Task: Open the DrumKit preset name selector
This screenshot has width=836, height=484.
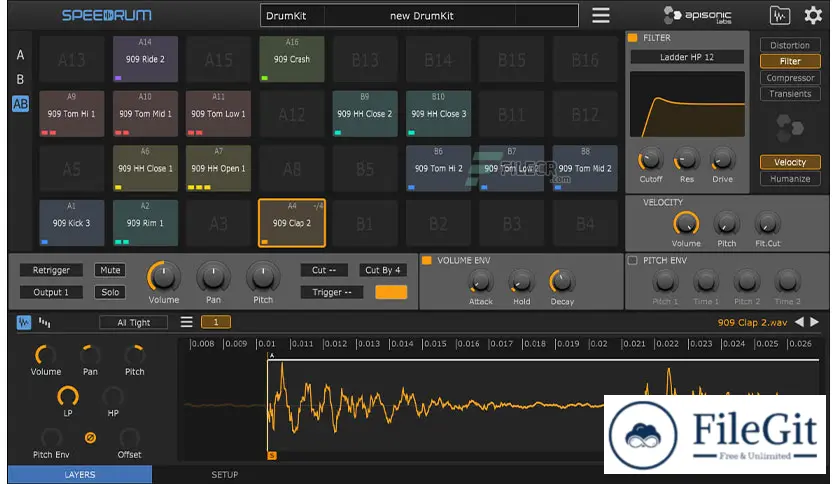Action: (x=421, y=15)
